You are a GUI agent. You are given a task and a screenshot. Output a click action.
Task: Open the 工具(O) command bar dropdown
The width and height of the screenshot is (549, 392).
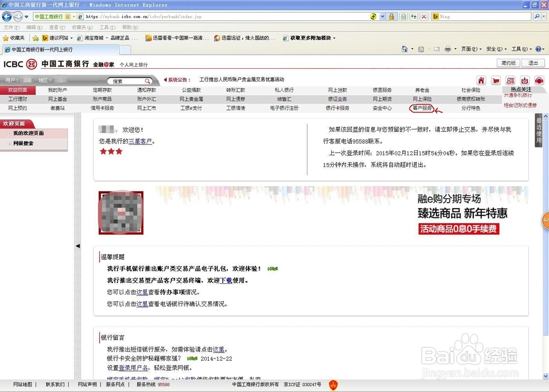[x=522, y=49]
